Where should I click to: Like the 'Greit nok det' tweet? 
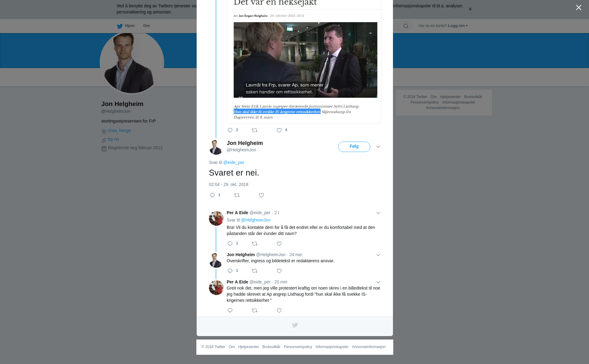coord(279,311)
